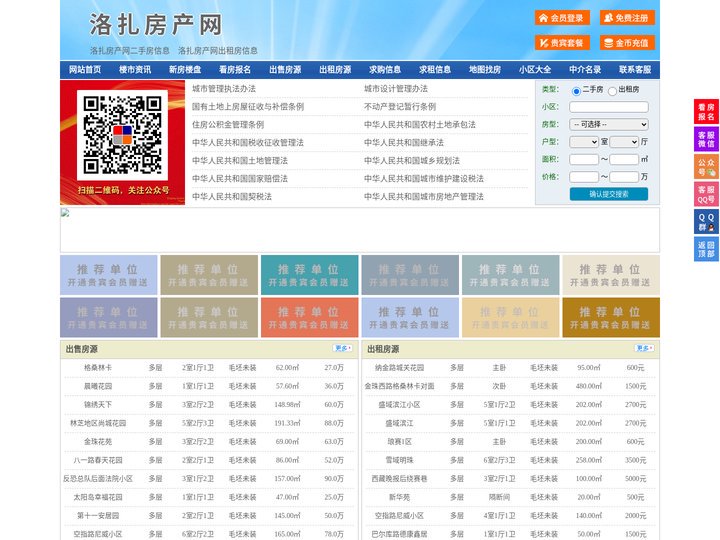Image resolution: width=720 pixels, height=540 pixels.
Task: Open the 金珠西路格桑林卡对面 rental listing
Action: click(x=399, y=386)
